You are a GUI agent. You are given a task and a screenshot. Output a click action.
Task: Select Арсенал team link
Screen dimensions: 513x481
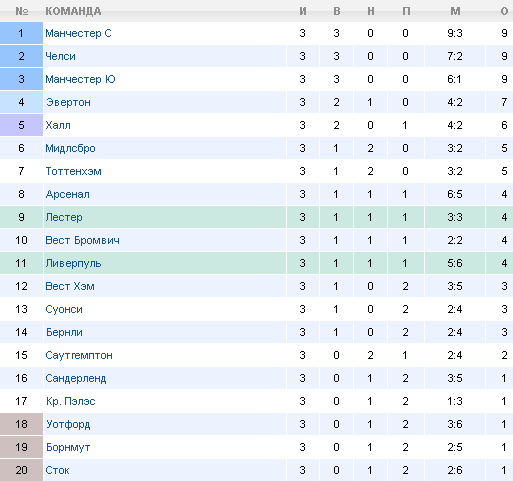68,194
